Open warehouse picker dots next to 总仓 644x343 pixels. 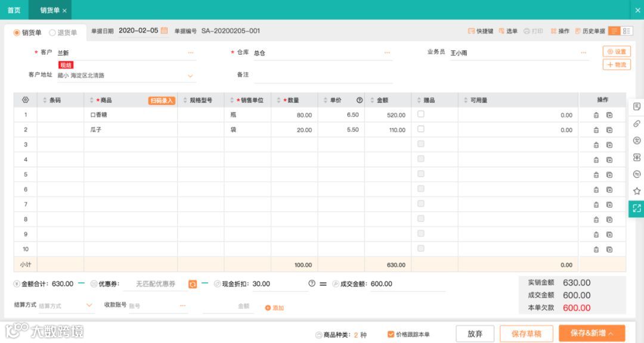387,52
